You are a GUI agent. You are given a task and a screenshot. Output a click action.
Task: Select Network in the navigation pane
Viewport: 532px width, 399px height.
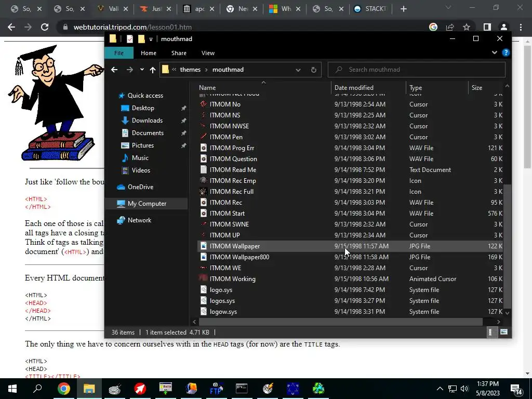pyautogui.click(x=139, y=220)
